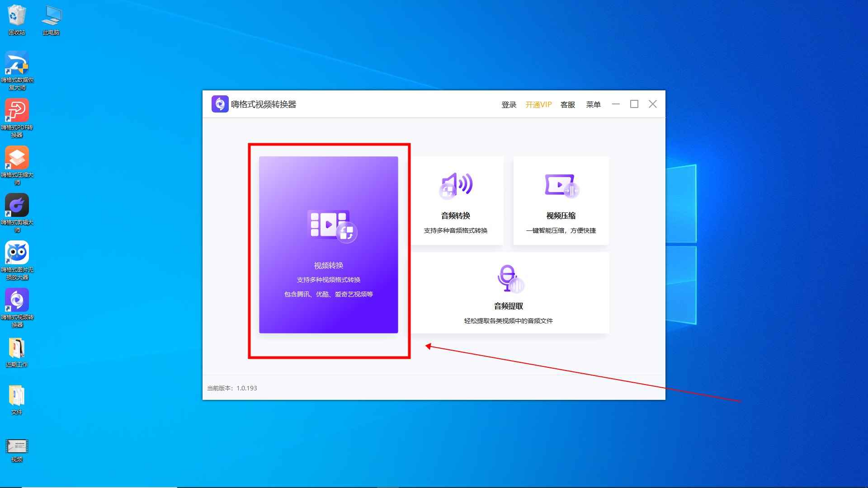Image resolution: width=868 pixels, height=488 pixels.
Task: Click the 视频压缩 compression icon
Action: coord(561,185)
